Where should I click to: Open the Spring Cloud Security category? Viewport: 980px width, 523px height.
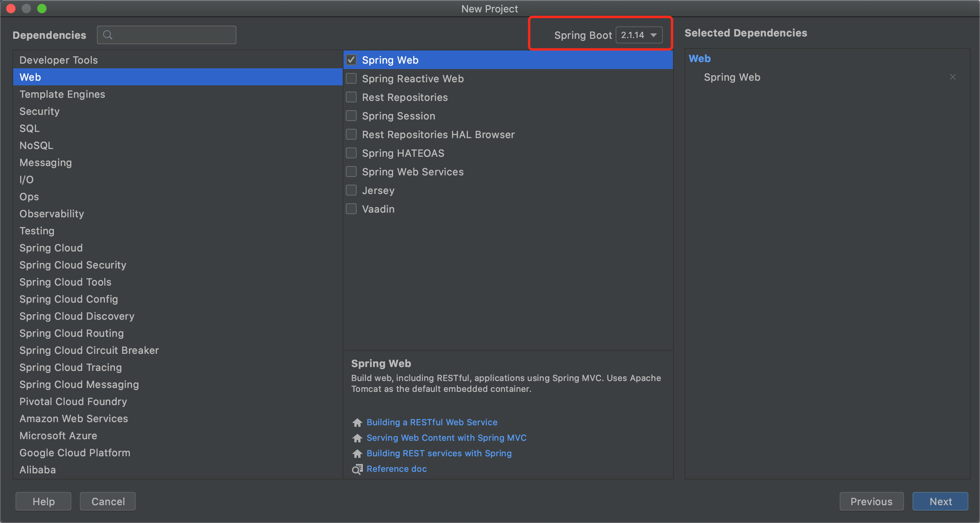pyautogui.click(x=178, y=265)
